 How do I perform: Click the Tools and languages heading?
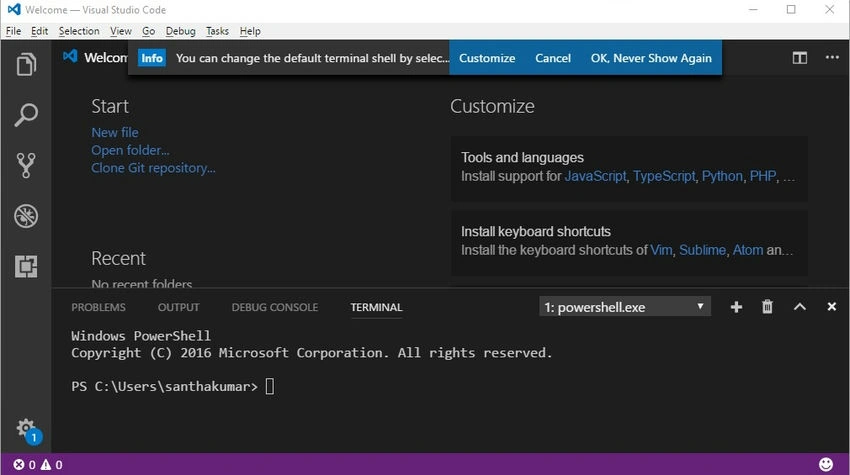[522, 157]
